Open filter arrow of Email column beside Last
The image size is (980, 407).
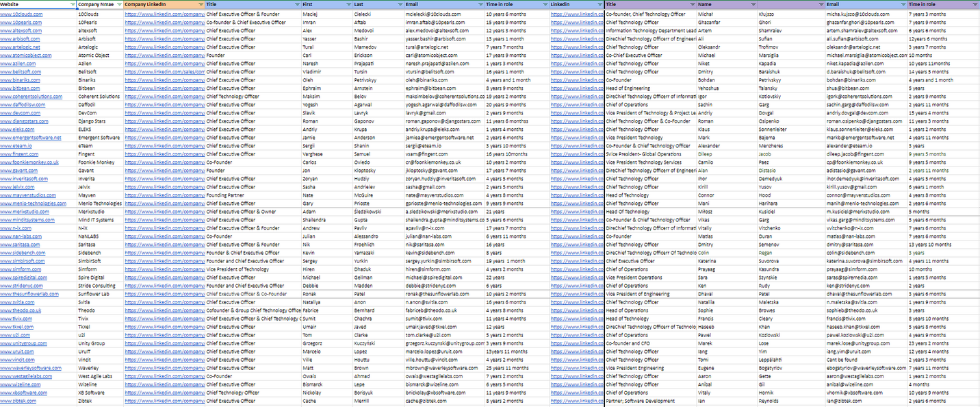click(x=480, y=4)
